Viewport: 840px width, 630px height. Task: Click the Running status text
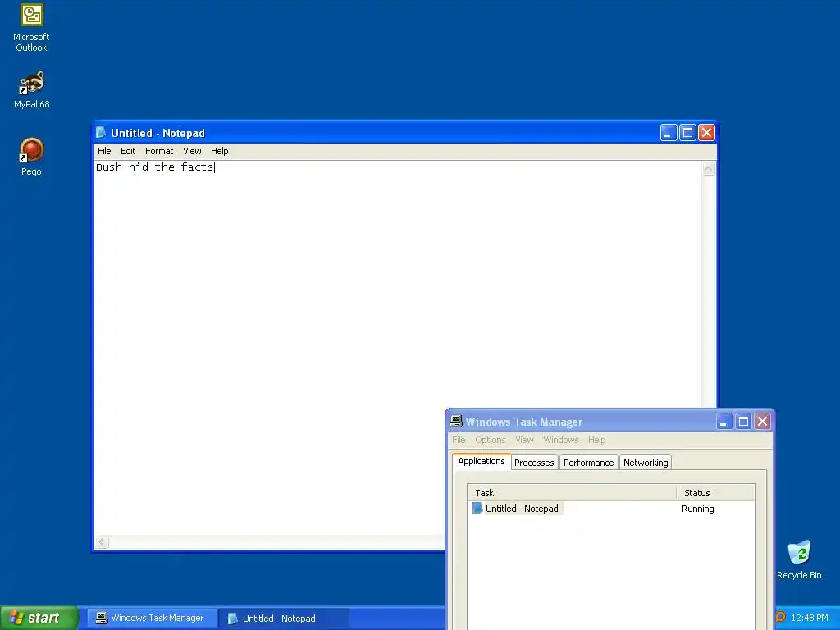click(x=697, y=509)
